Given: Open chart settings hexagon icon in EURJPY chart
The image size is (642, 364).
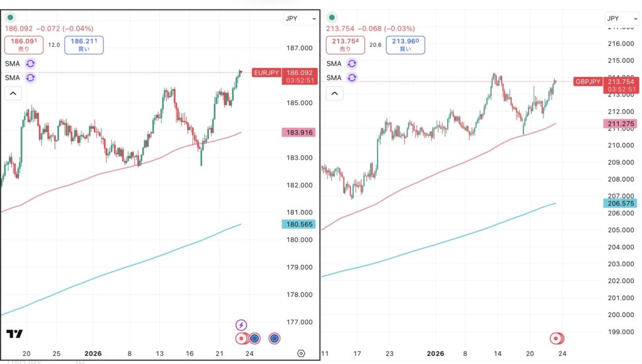Looking at the screenshot, I should click(x=301, y=353).
